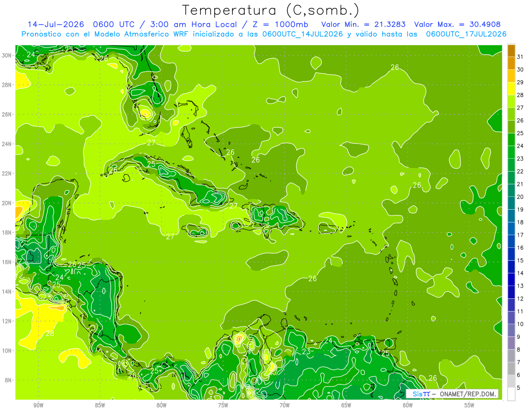This screenshot has height=411, width=532.
Task: Click the purple colorbar swatch between 9 and 10
Action: (511, 330)
